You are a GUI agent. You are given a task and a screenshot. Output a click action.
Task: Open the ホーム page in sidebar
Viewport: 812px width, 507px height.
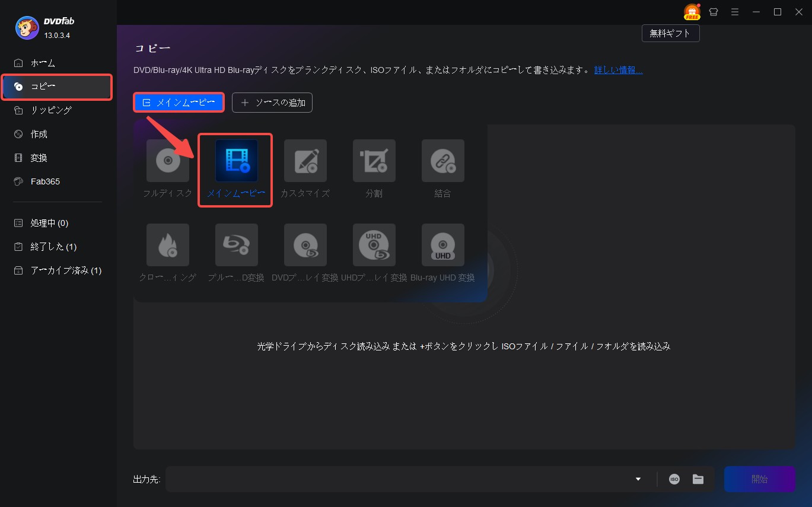click(58, 63)
